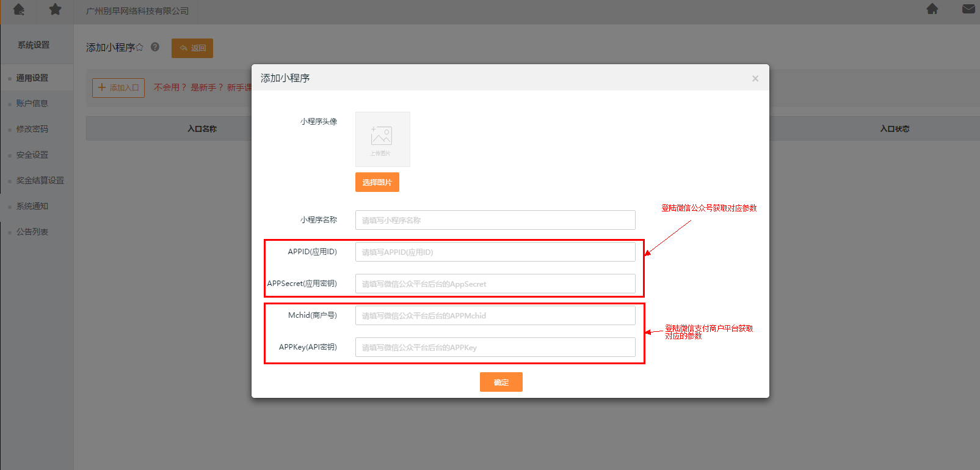This screenshot has width=980, height=470.
Task: Close the 添加小程序 dialog
Action: click(755, 78)
